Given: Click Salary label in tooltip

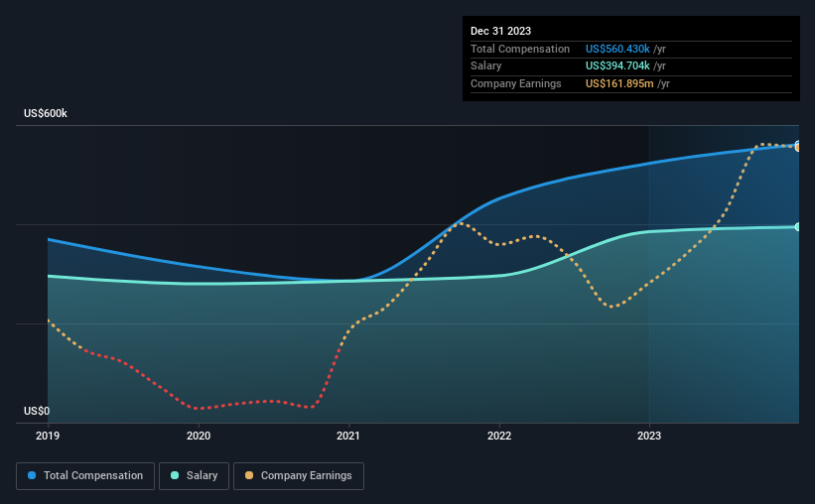Looking at the screenshot, I should 486,66.
